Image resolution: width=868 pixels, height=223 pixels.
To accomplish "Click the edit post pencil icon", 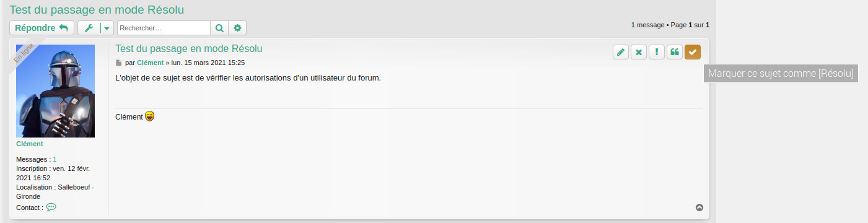I will 621,52.
